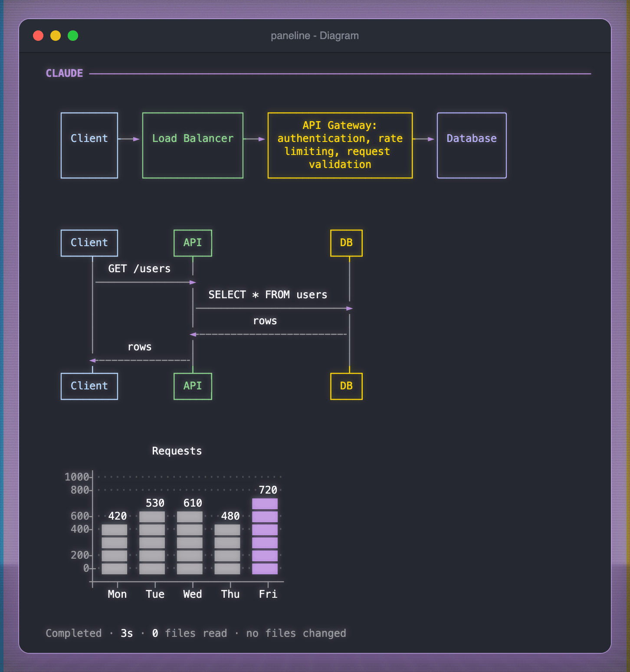Click the 'rows' label between API and DB
Image resolution: width=630 pixels, height=672 pixels.
tap(265, 321)
